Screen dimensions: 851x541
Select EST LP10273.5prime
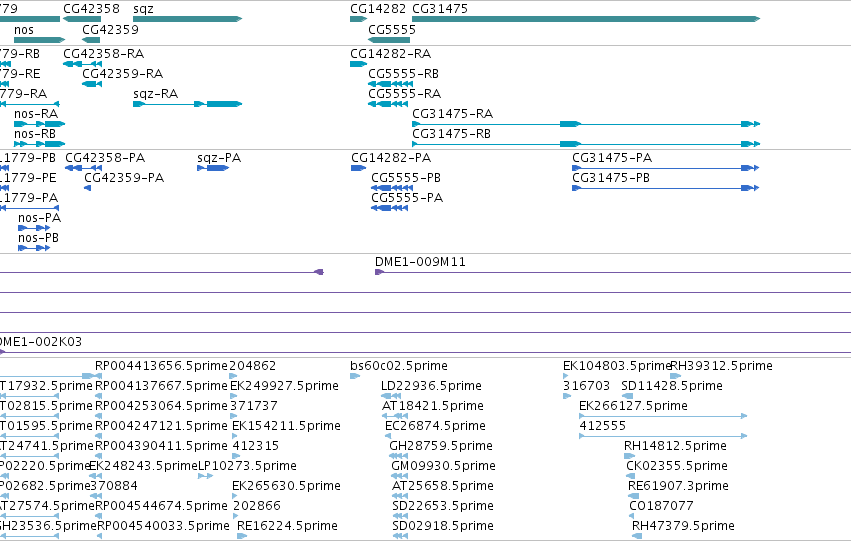click(247, 466)
